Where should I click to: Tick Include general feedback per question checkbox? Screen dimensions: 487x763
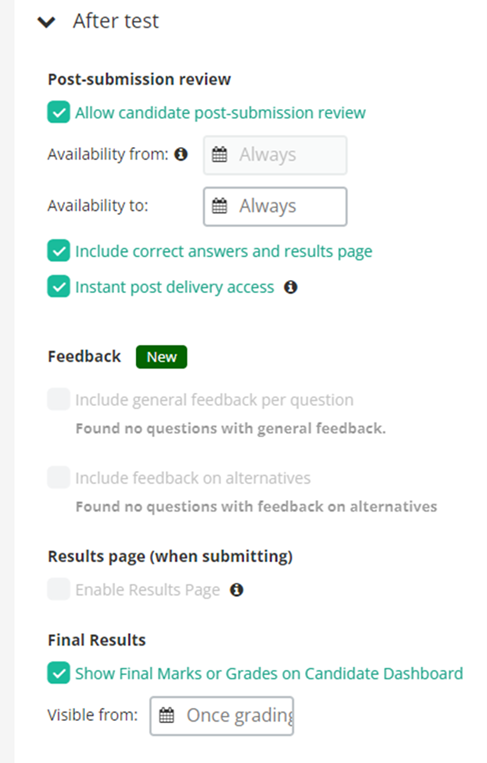(58, 400)
